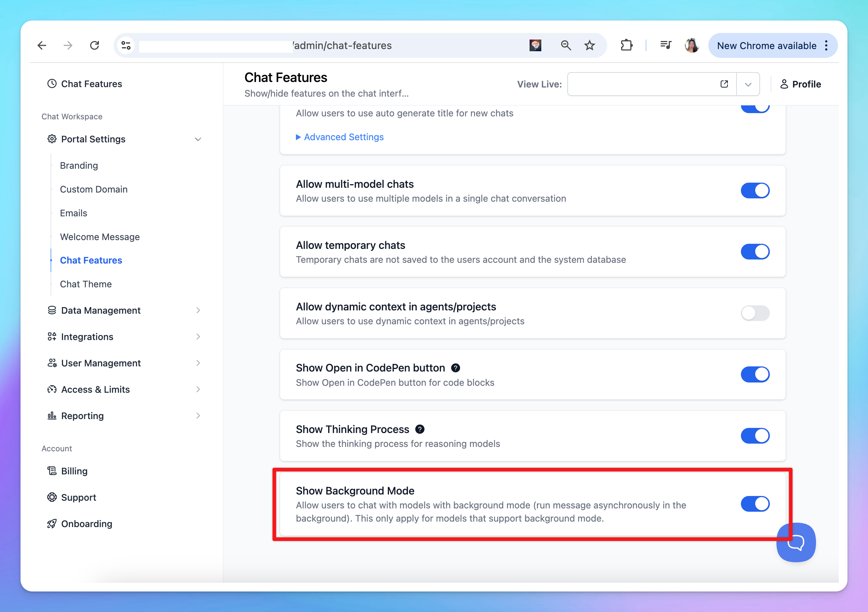The width and height of the screenshot is (868, 612).
Task: Open Chat Theme in sidebar
Action: pos(86,284)
